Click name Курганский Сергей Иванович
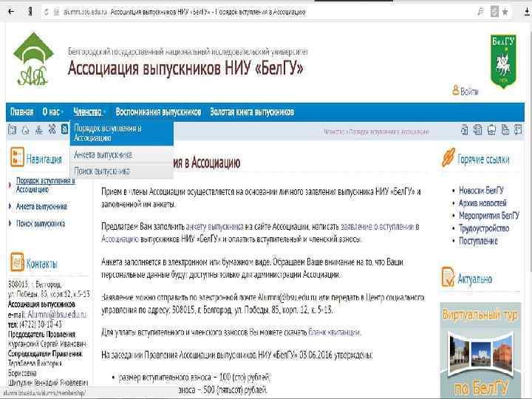 pos(47,344)
